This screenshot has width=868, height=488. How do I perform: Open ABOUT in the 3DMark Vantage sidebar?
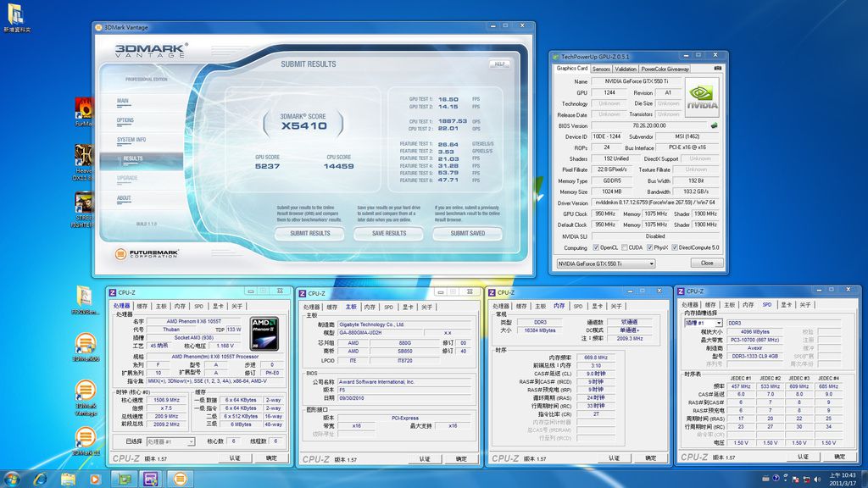point(124,198)
